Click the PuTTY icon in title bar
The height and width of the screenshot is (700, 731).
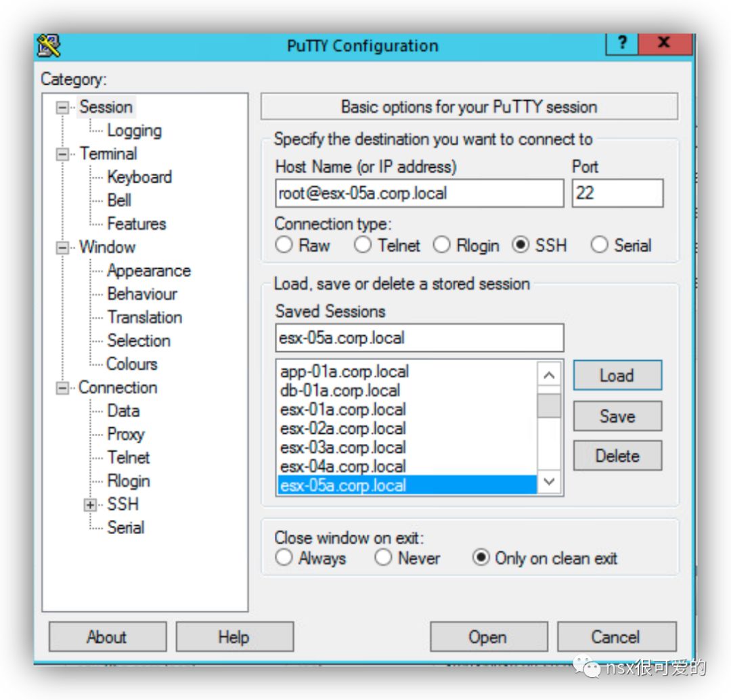49,46
